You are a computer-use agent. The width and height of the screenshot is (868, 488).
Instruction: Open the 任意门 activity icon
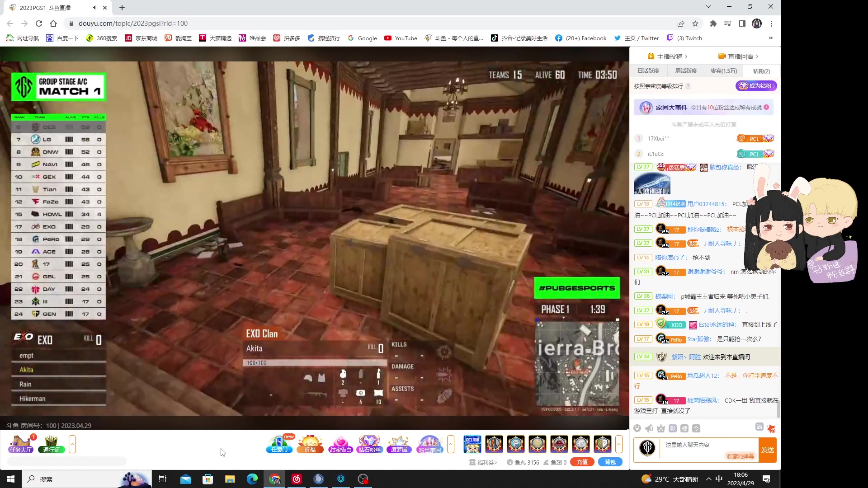click(280, 444)
